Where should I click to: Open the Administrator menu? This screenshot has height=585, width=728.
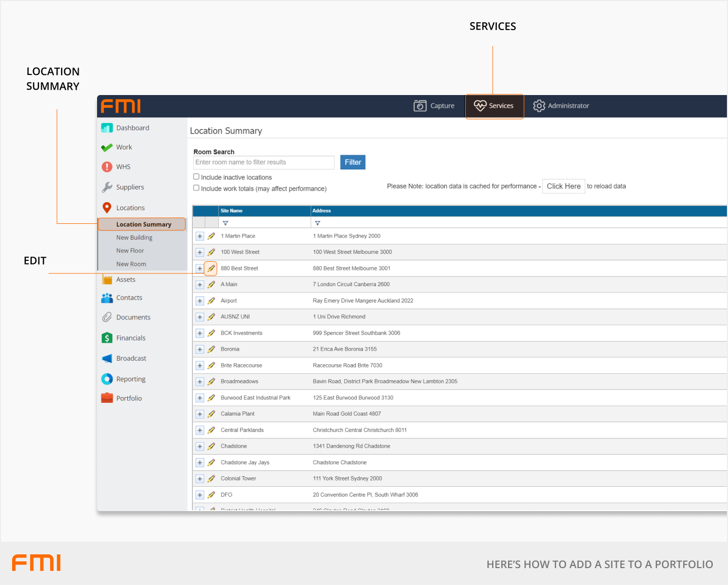[561, 106]
